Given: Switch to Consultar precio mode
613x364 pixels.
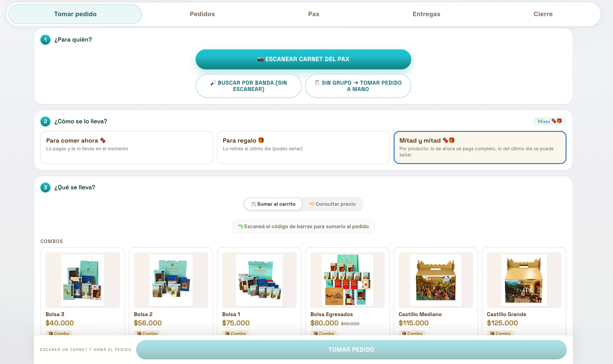Looking at the screenshot, I should click(332, 204).
